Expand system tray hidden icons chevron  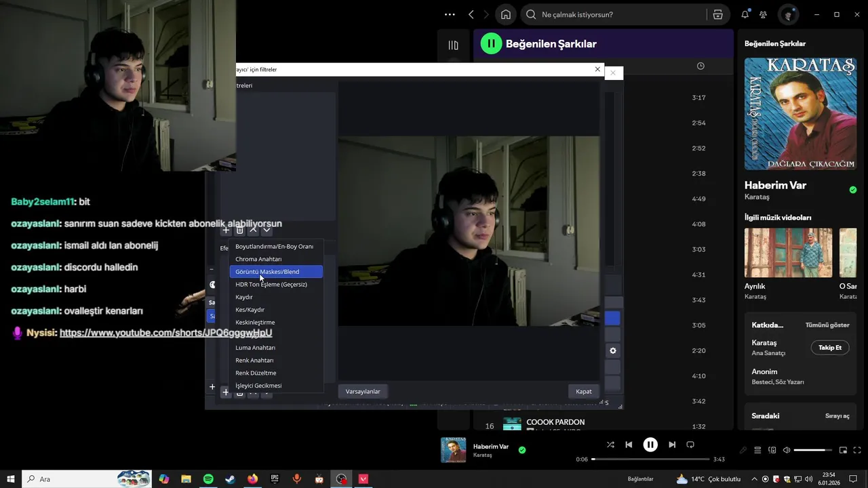(754, 479)
